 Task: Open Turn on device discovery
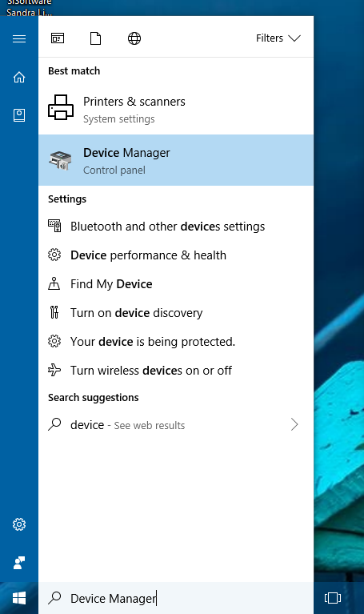coord(176,313)
